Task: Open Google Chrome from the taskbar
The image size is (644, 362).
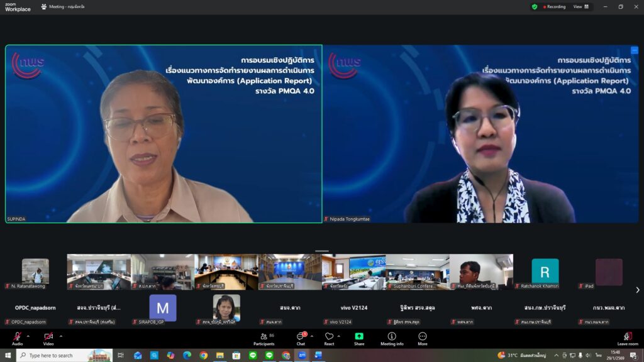Action: coord(204,356)
